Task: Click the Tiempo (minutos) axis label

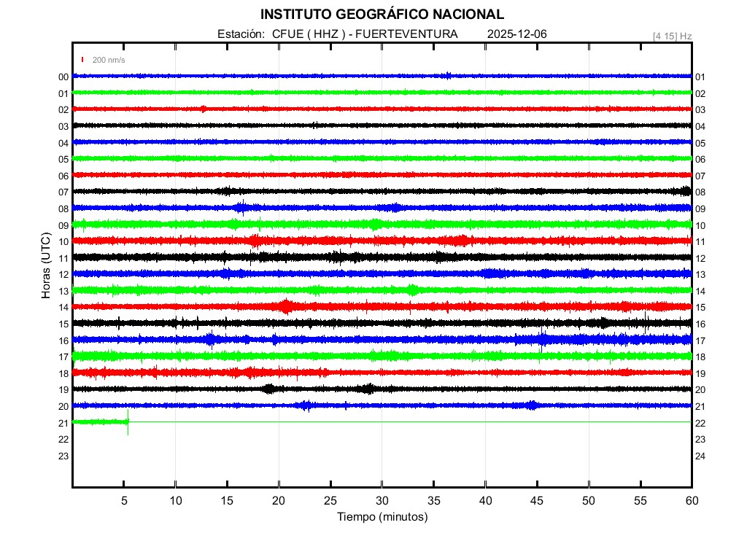Action: coord(382,517)
